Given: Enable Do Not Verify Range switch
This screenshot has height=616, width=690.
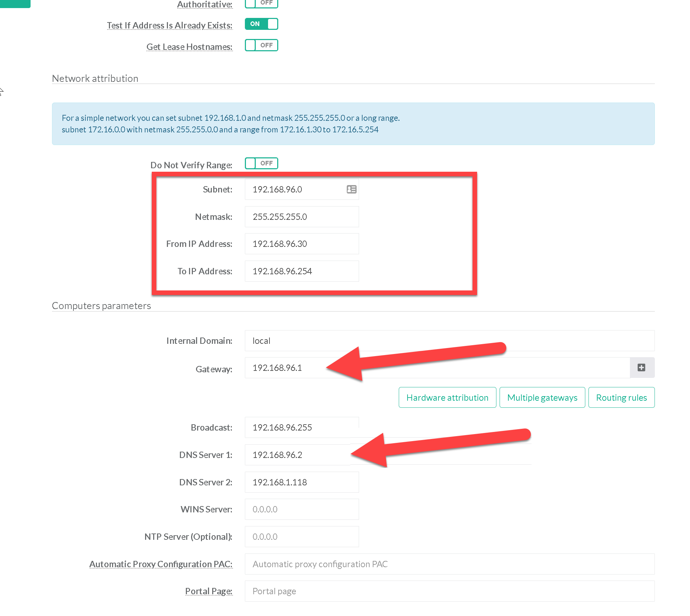Looking at the screenshot, I should coord(261,163).
